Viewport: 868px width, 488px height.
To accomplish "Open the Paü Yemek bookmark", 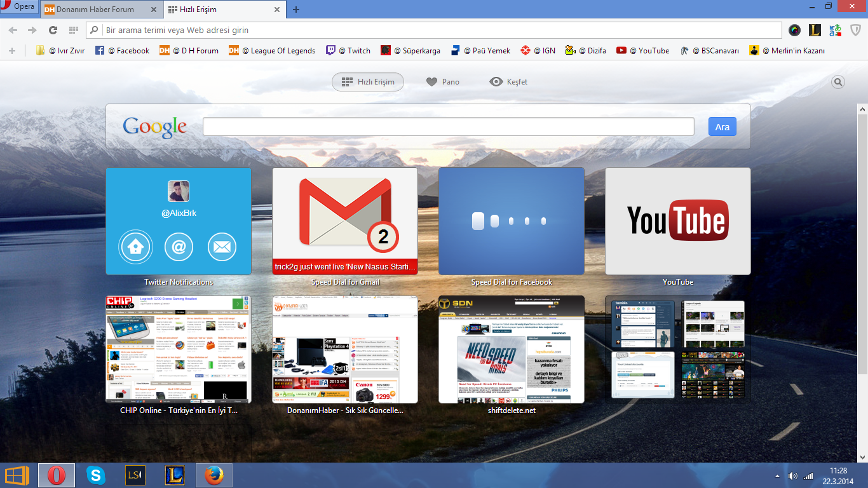I will [x=481, y=50].
